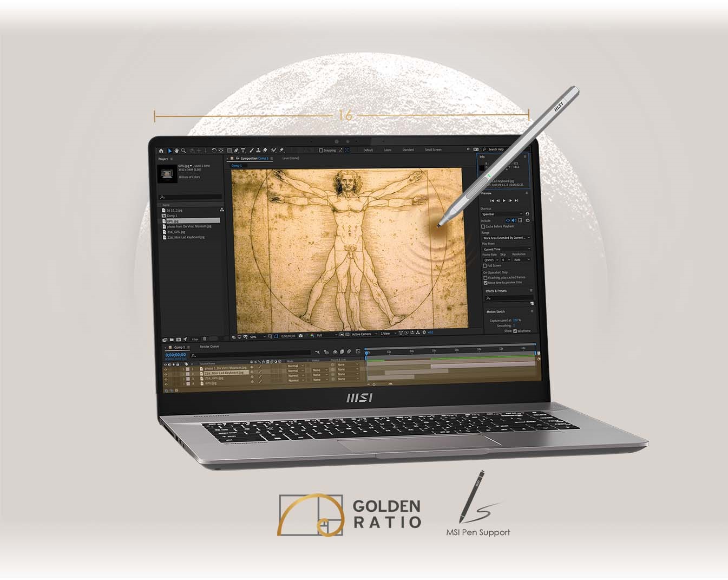Click the Capture speed 100 value
Screen dimensions: 728x580
pyautogui.click(x=515, y=321)
